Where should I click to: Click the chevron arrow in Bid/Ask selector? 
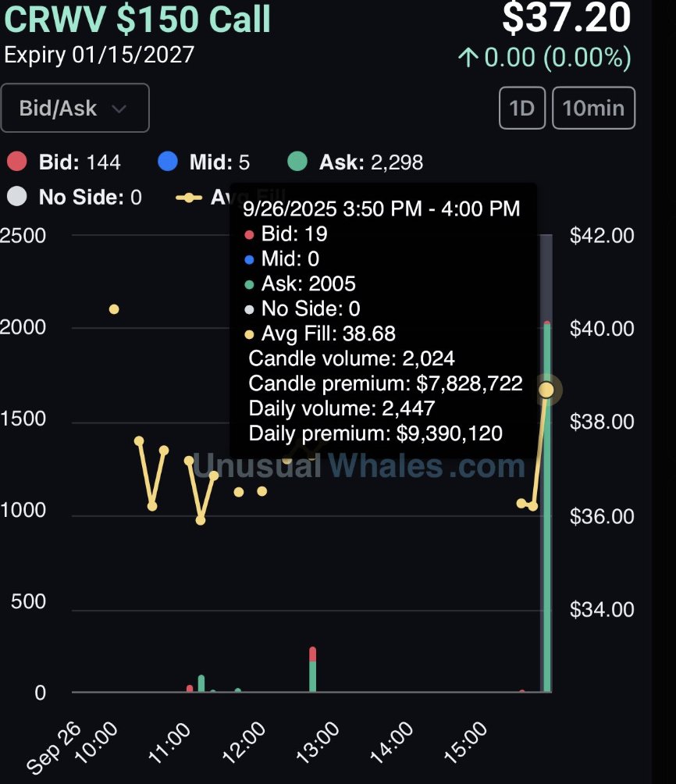(119, 109)
